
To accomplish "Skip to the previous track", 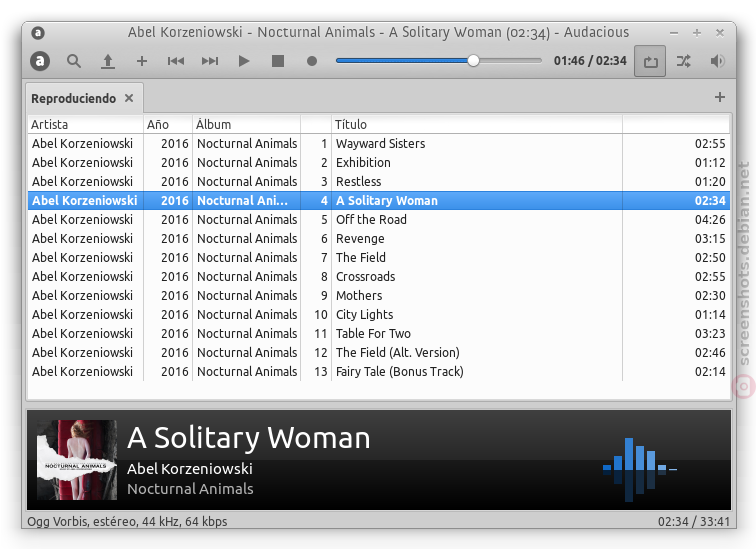I will [176, 61].
